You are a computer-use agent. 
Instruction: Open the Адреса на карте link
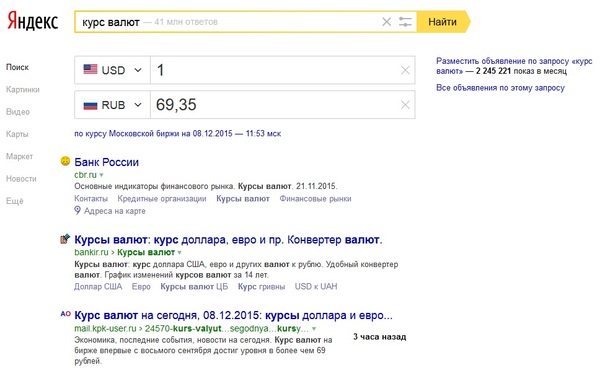point(115,211)
